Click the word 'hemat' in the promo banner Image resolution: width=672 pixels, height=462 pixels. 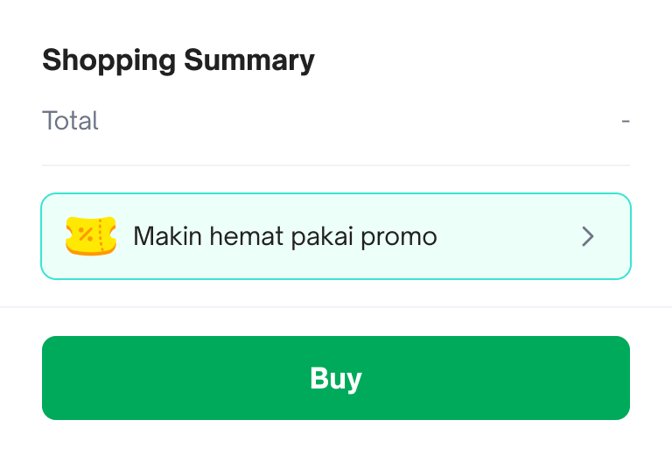pyautogui.click(x=246, y=236)
